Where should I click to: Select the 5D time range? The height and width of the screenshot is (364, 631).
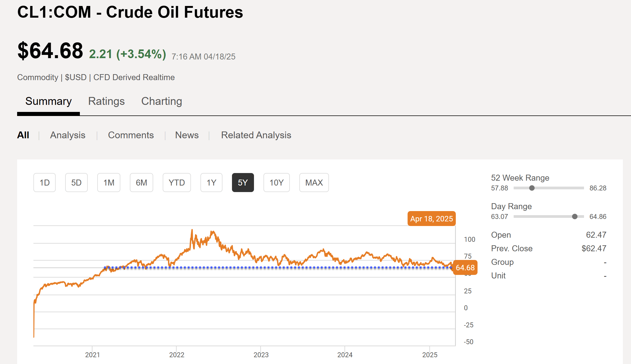76,183
